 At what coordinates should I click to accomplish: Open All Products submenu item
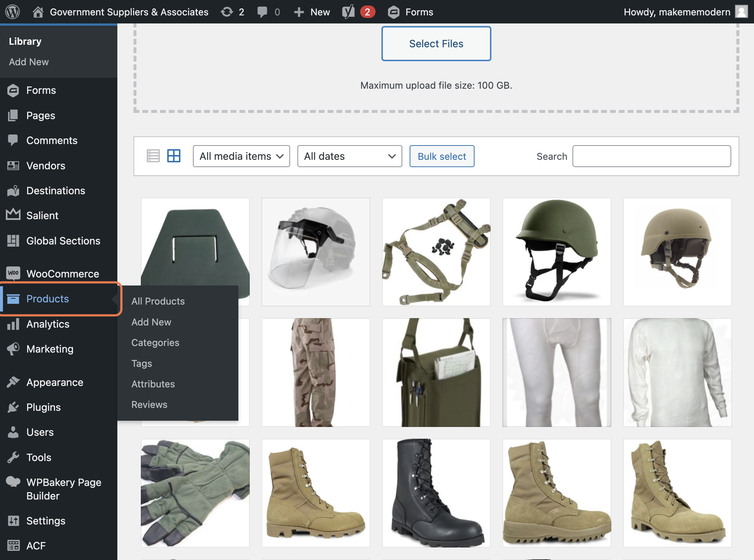click(x=158, y=301)
